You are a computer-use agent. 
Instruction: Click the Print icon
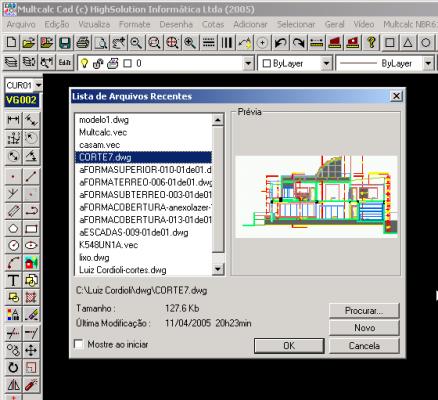83,43
